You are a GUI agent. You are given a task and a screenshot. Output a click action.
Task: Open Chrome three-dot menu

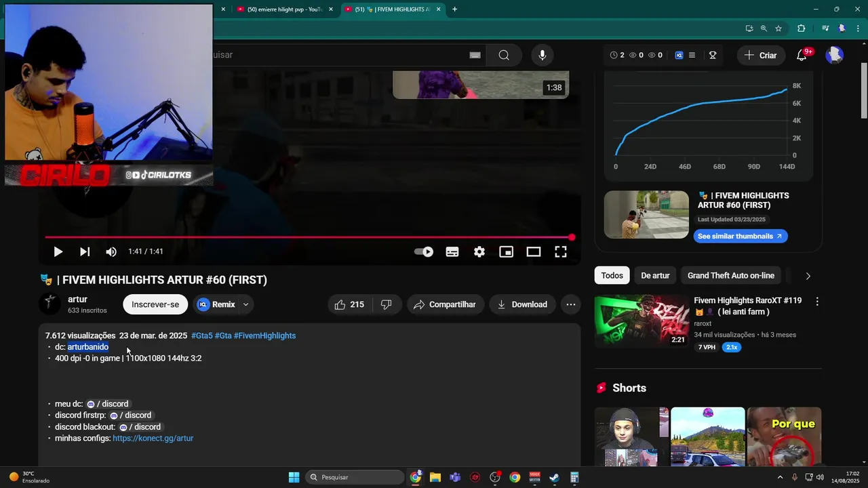pyautogui.click(x=859, y=28)
